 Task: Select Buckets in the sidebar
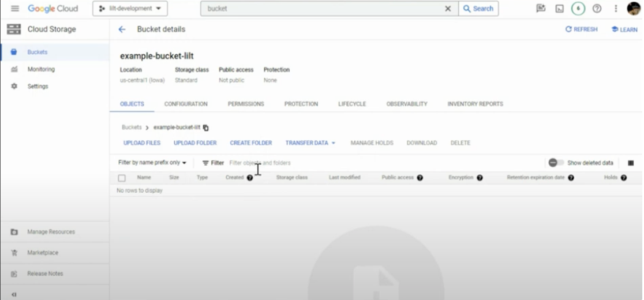[x=55, y=52]
